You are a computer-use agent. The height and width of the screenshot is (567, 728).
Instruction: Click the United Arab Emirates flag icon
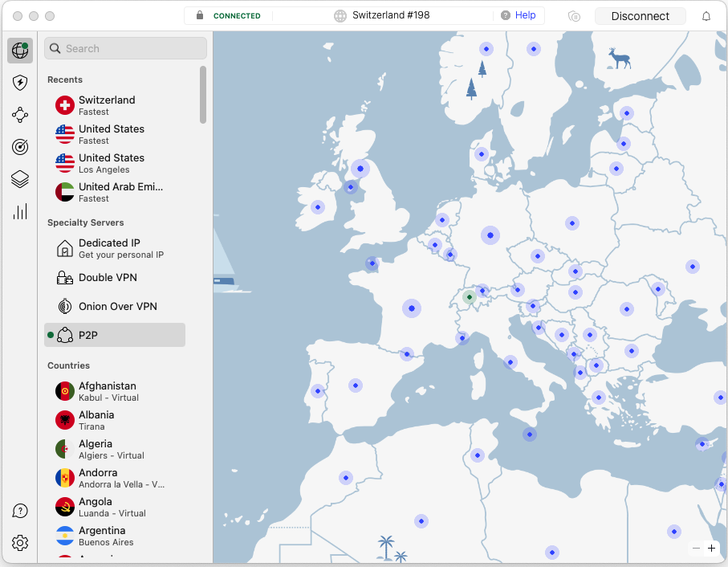[x=65, y=192]
